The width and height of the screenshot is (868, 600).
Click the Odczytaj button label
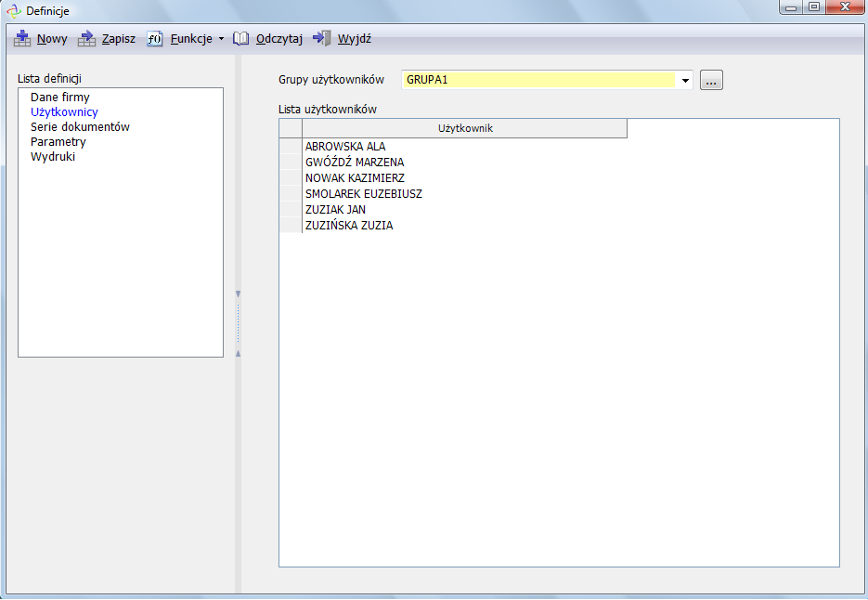(x=279, y=39)
